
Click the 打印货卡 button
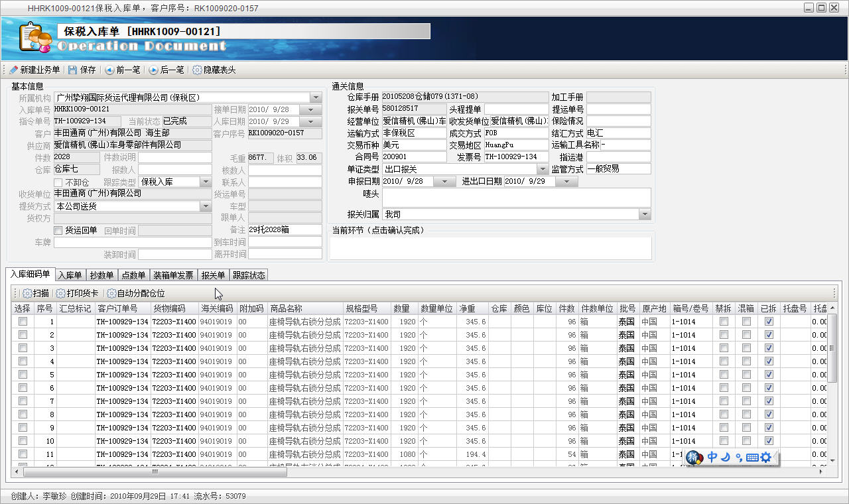click(x=77, y=293)
